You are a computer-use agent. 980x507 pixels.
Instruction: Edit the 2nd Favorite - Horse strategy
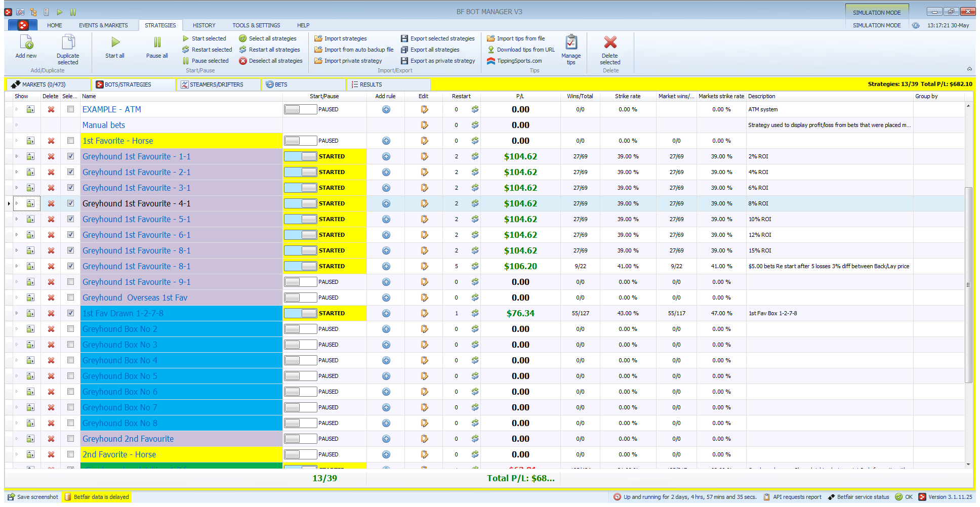coord(424,454)
